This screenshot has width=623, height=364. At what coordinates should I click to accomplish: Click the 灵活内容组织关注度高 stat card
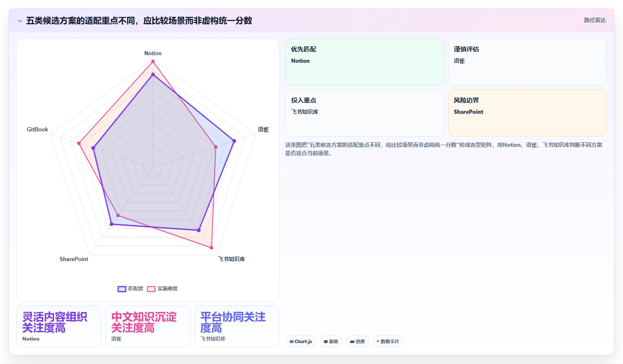(59, 326)
